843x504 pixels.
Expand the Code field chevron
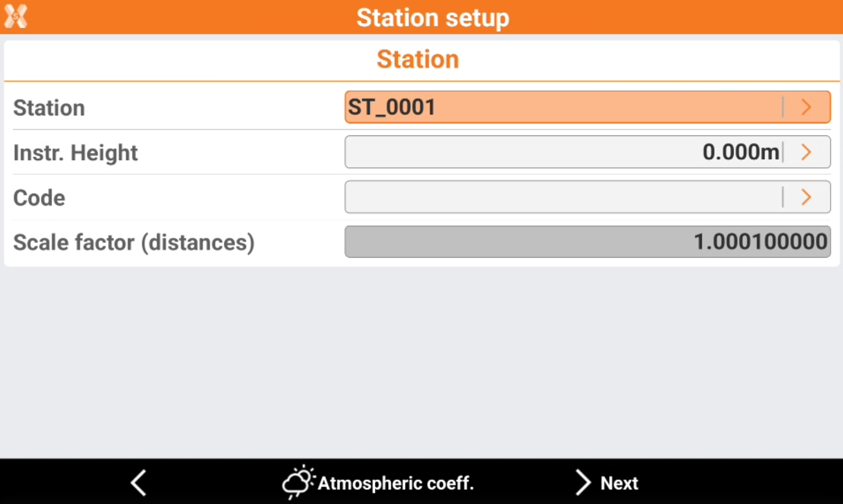(806, 197)
